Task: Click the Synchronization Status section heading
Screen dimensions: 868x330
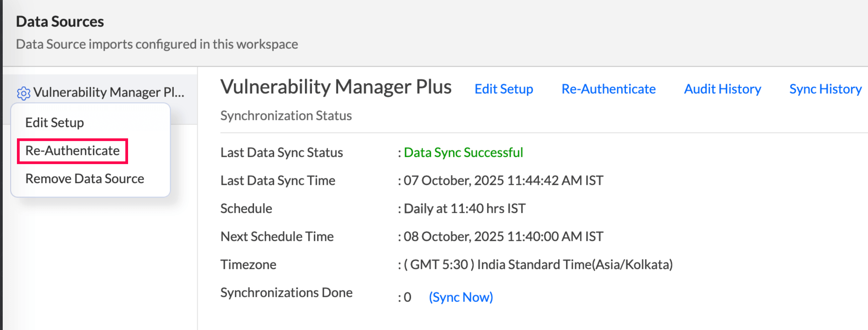Action: (286, 116)
